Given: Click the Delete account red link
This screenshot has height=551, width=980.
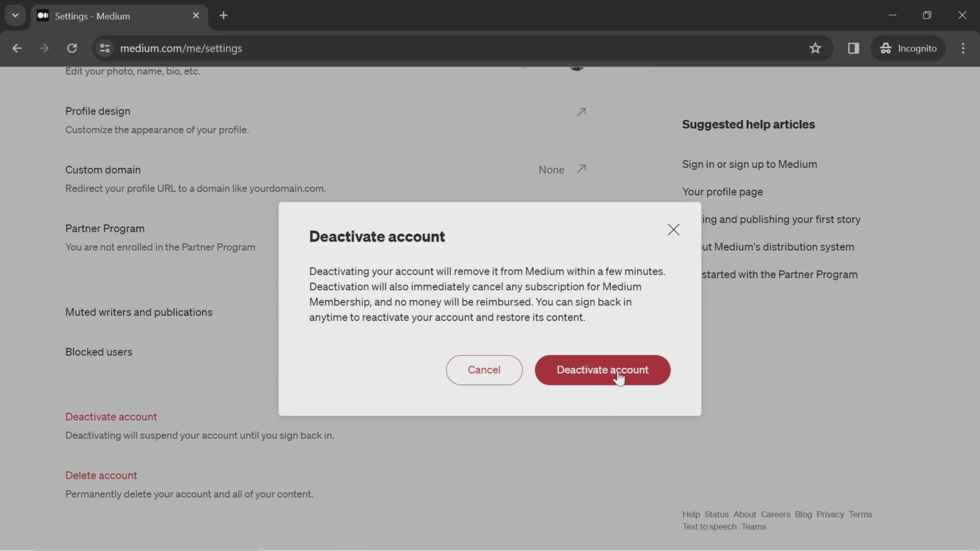Looking at the screenshot, I should tap(101, 475).
